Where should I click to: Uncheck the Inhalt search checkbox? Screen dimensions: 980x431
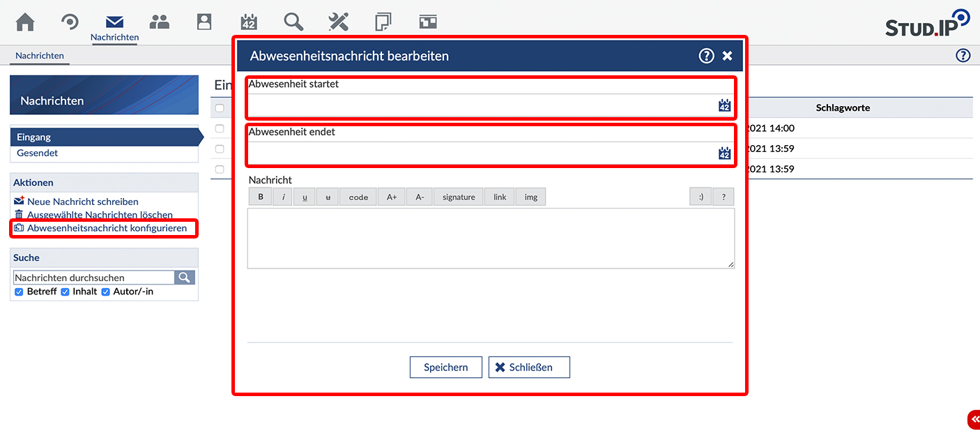(x=66, y=292)
